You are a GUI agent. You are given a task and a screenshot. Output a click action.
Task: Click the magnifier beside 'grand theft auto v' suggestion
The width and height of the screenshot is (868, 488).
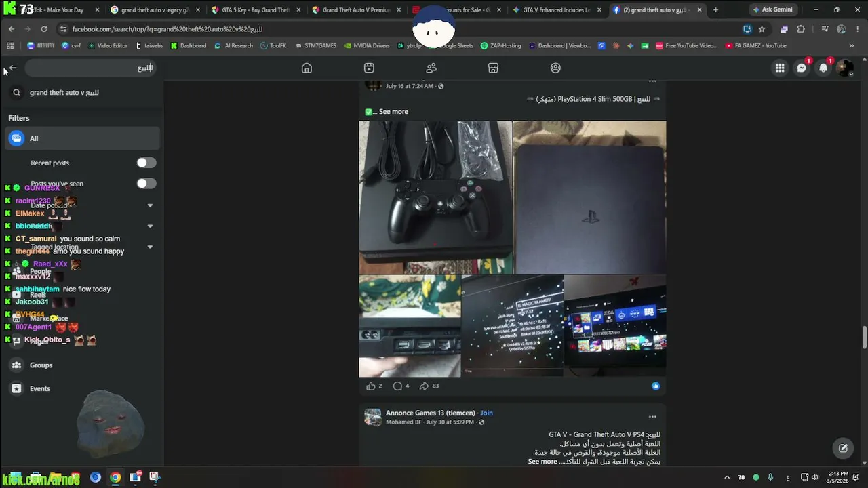[17, 92]
